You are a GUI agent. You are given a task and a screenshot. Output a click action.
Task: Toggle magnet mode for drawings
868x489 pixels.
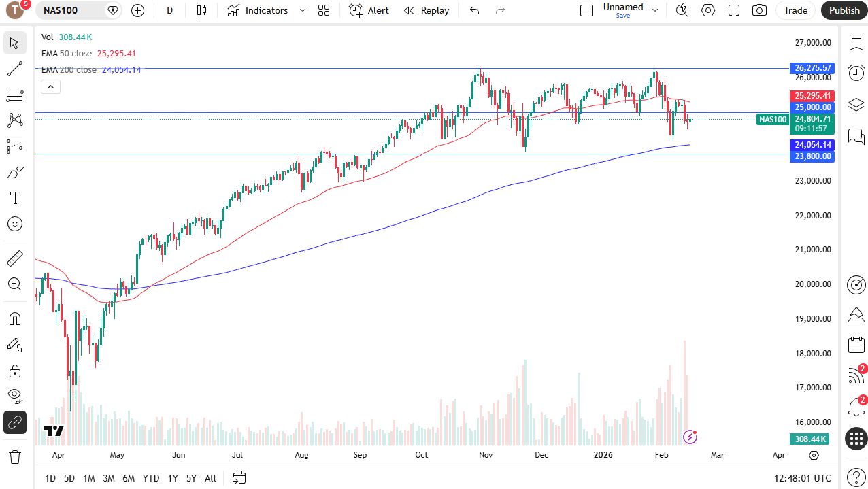[14, 319]
